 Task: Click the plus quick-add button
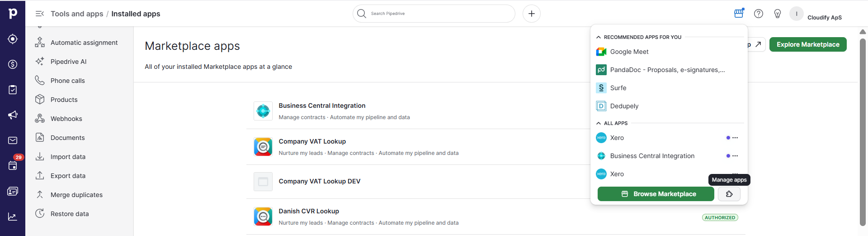point(532,14)
